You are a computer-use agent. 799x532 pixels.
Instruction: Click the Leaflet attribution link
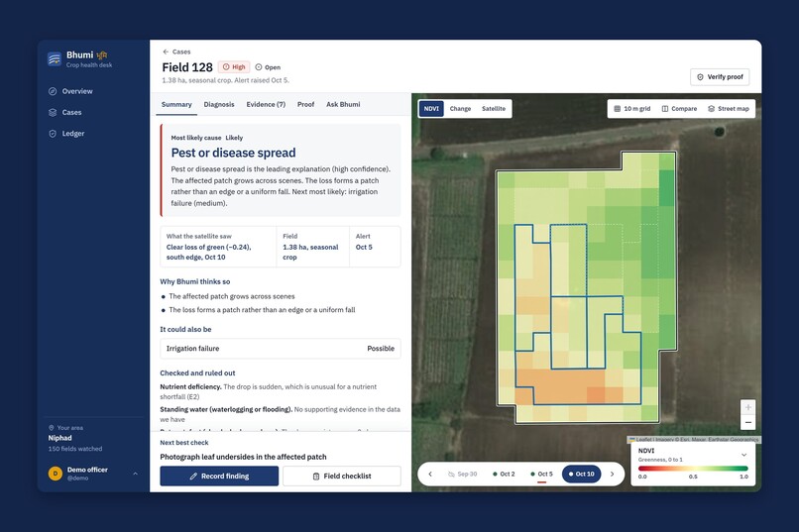pyautogui.click(x=643, y=439)
